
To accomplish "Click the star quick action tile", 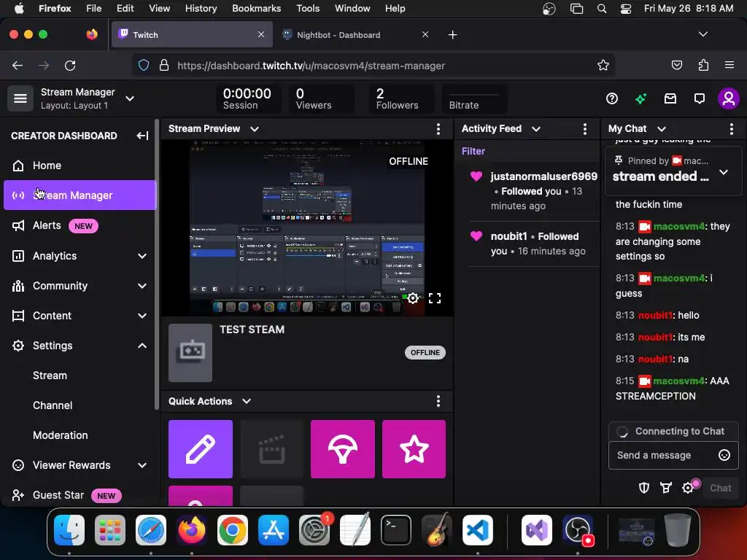I will [x=414, y=449].
